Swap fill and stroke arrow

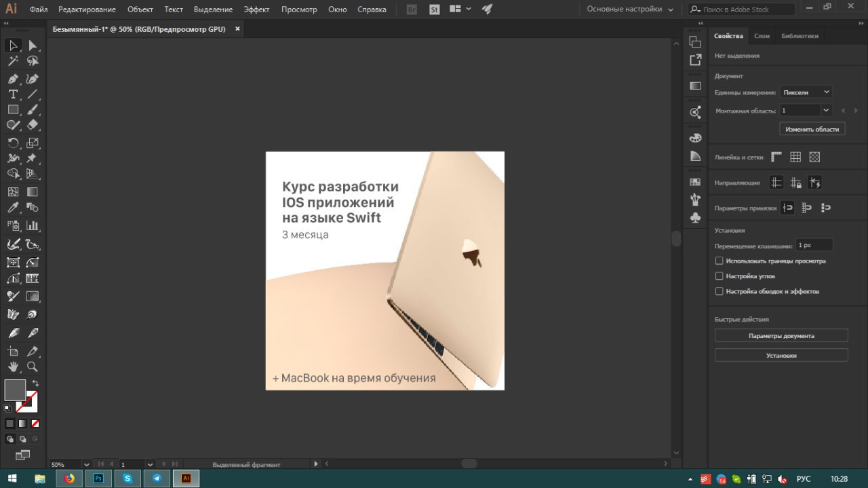point(35,383)
